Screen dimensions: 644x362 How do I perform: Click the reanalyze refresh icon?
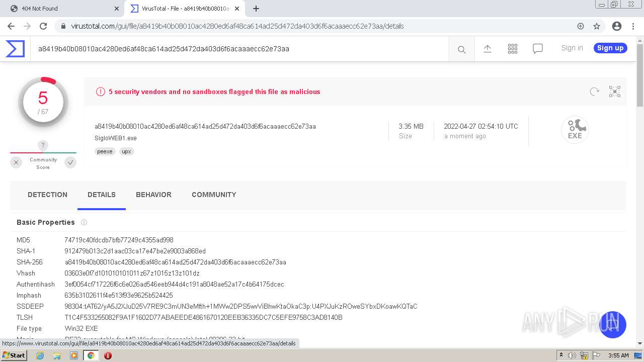tap(594, 92)
